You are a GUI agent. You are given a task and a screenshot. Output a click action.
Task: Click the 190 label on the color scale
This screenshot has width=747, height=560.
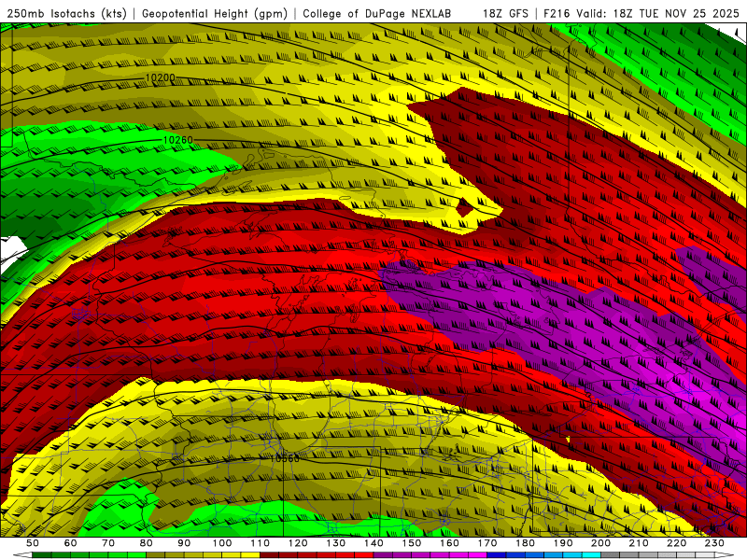(563, 543)
